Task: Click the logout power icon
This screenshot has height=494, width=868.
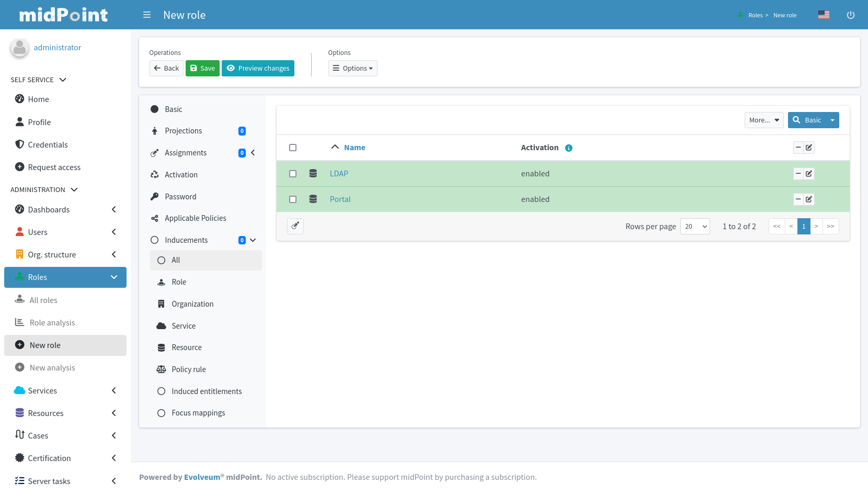Action: tap(851, 15)
